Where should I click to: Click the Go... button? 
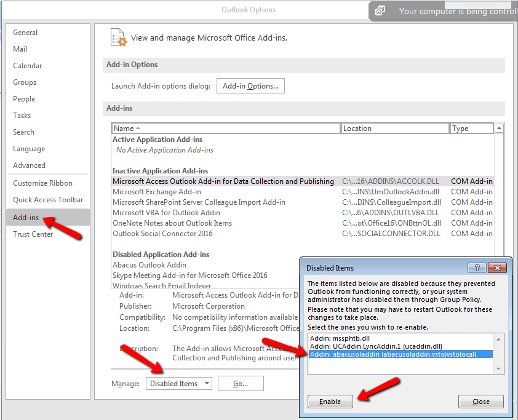pos(241,383)
